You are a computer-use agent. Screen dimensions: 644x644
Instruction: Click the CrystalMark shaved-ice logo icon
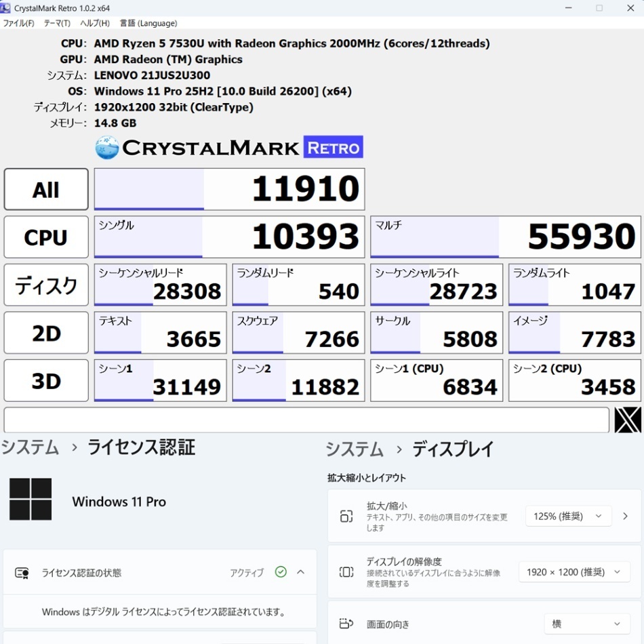click(x=107, y=148)
